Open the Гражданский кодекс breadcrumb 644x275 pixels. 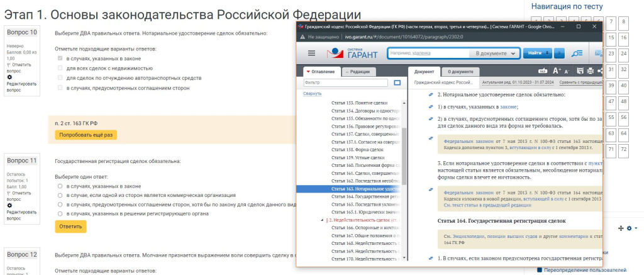coord(443,82)
